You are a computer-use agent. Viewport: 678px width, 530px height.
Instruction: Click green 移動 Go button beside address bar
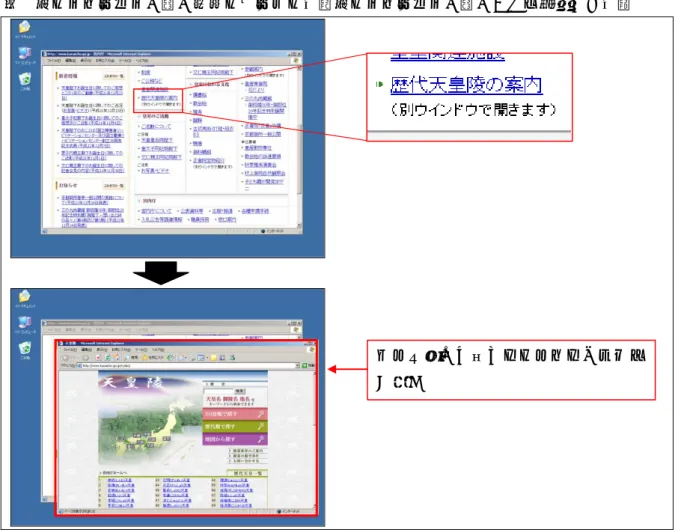[309, 366]
